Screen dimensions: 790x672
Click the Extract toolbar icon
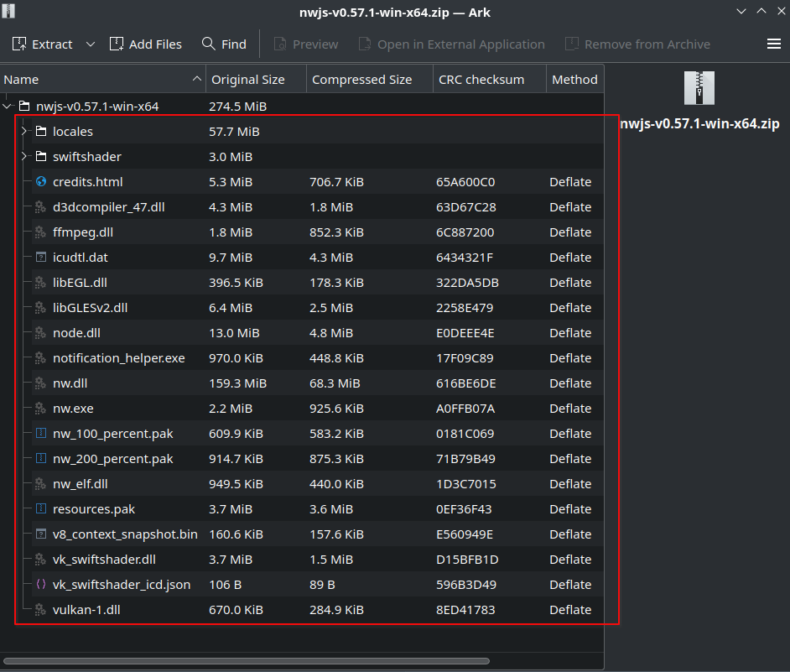[x=19, y=44]
